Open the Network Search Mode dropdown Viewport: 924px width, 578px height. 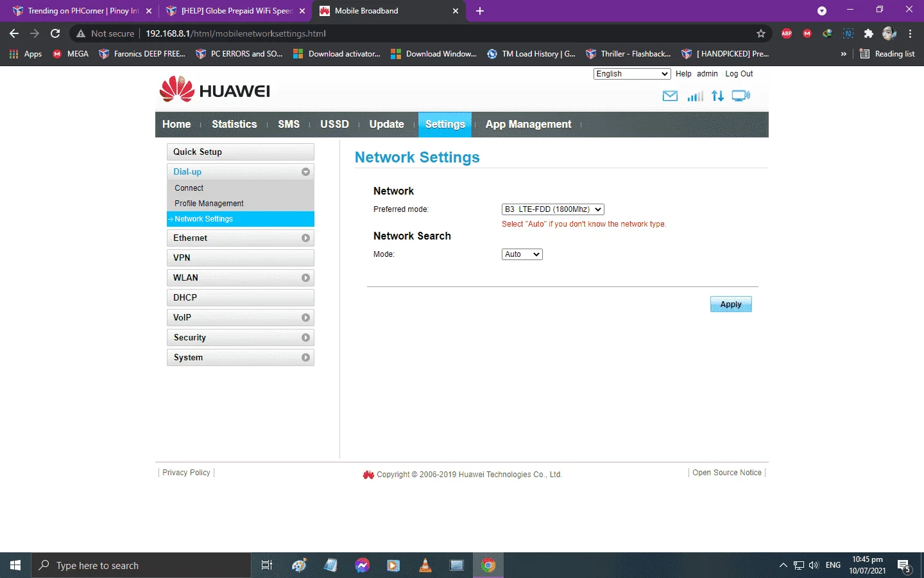pos(522,254)
